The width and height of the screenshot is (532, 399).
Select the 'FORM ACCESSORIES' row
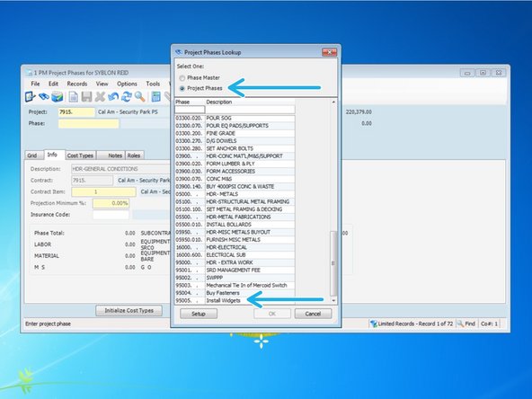click(x=235, y=172)
